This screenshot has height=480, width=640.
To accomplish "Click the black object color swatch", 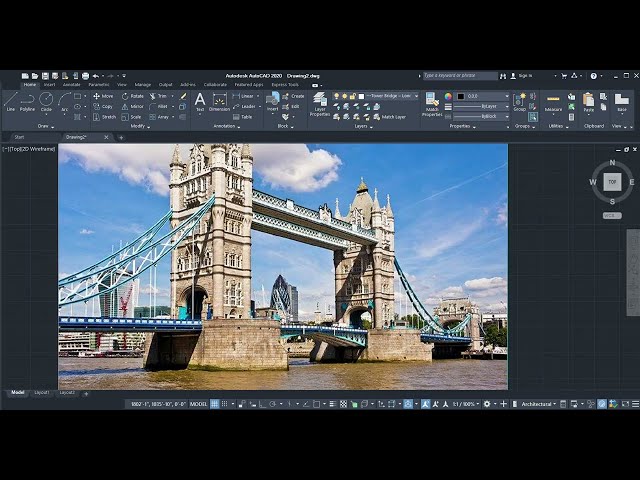I will (461, 96).
